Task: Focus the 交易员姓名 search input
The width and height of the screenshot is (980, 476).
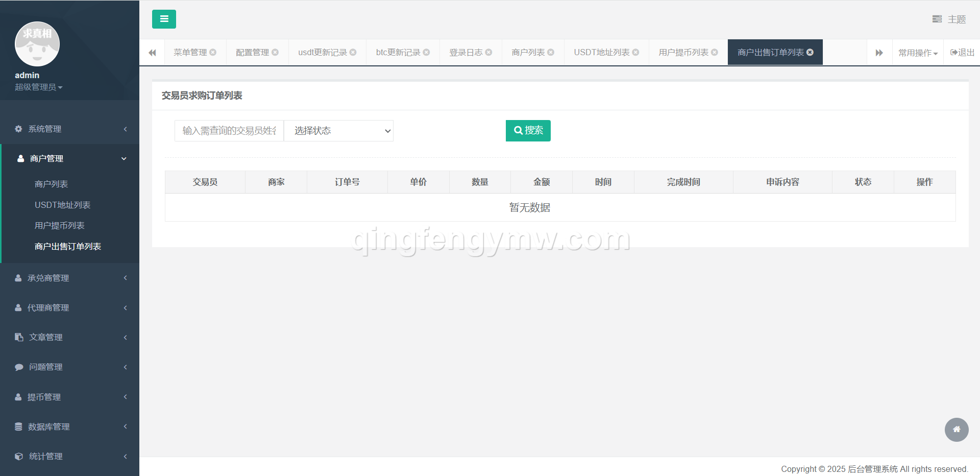Action: pyautogui.click(x=229, y=131)
